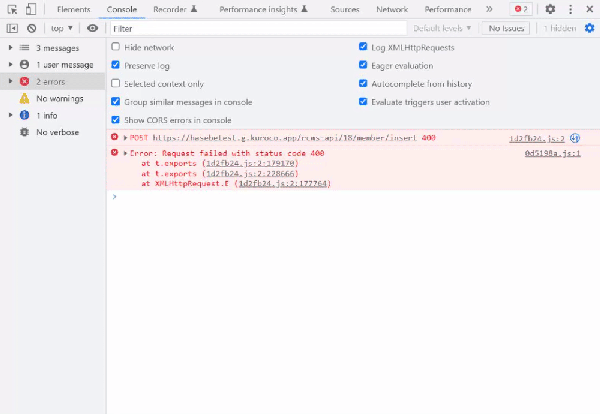Click the POST request URL in error
The width and height of the screenshot is (600, 414).
click(284, 138)
